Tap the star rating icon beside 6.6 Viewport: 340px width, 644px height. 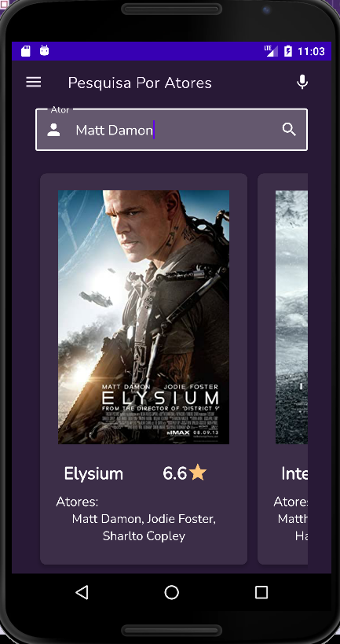coord(198,473)
